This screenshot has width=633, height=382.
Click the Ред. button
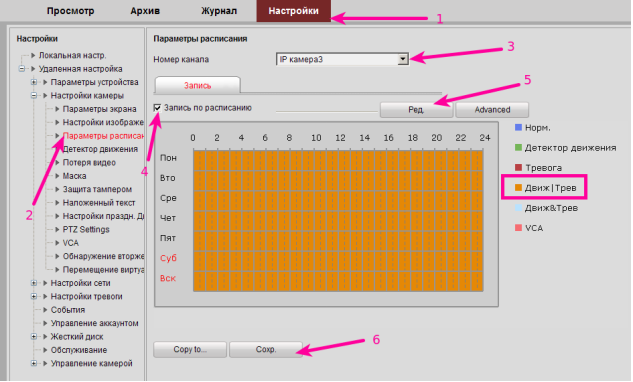416,109
